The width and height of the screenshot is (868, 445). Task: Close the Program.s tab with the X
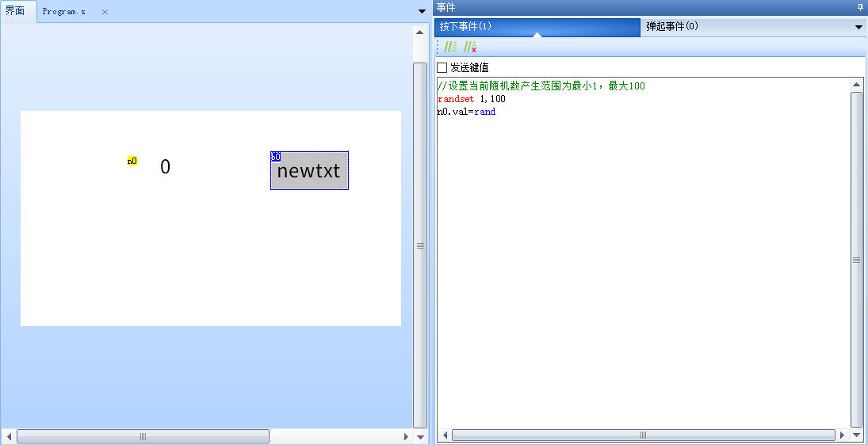(105, 12)
